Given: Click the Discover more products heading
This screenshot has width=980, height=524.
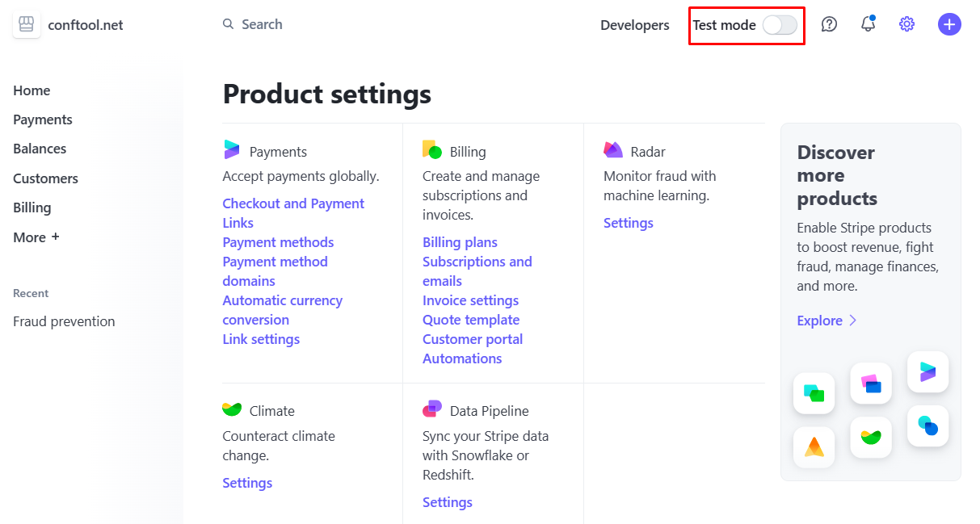Looking at the screenshot, I should coord(837,175).
